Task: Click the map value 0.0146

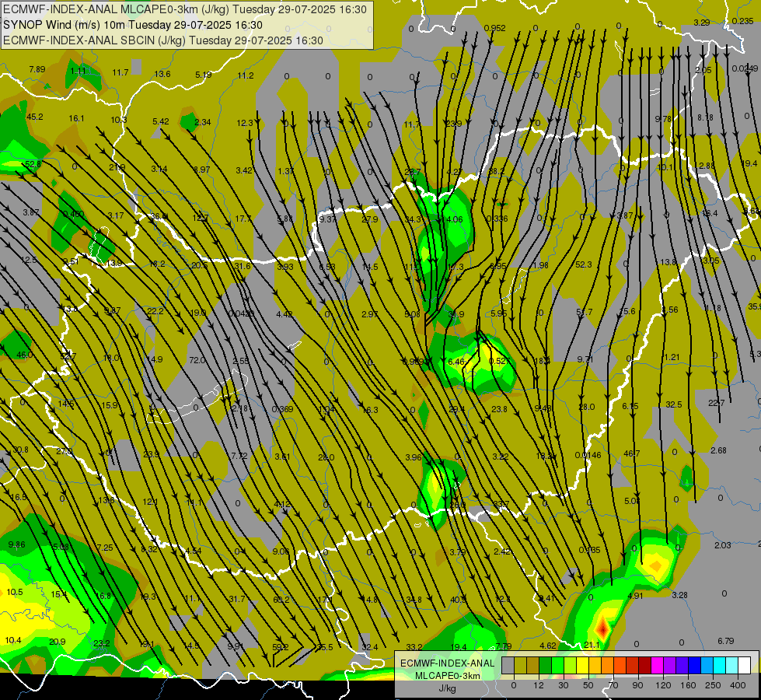Action: point(588,455)
